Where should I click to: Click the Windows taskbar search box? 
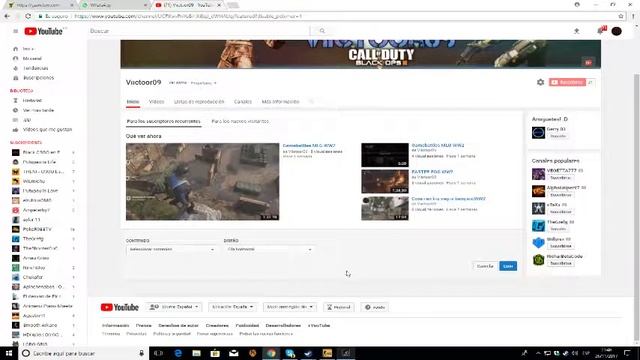click(x=83, y=353)
